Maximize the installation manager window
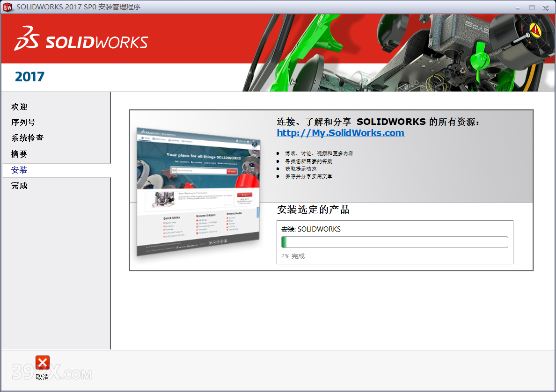 pyautogui.click(x=532, y=7)
